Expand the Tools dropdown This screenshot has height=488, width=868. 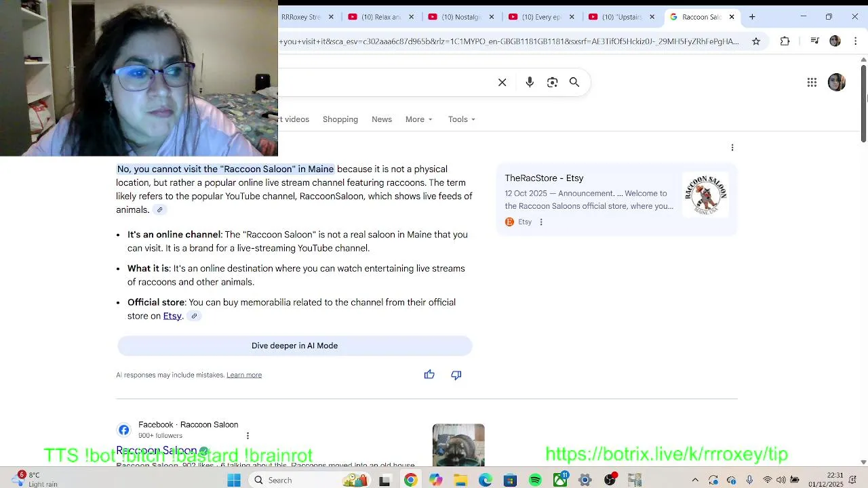(462, 119)
